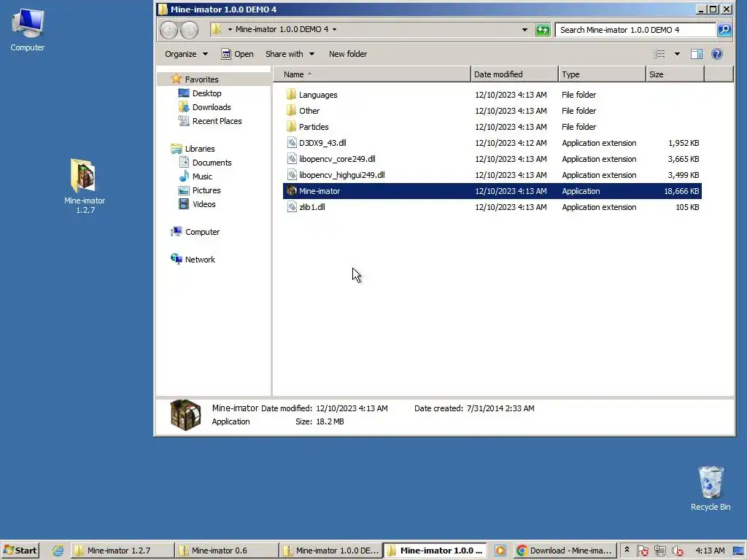Show hidden tray icons arrow

pyautogui.click(x=627, y=550)
